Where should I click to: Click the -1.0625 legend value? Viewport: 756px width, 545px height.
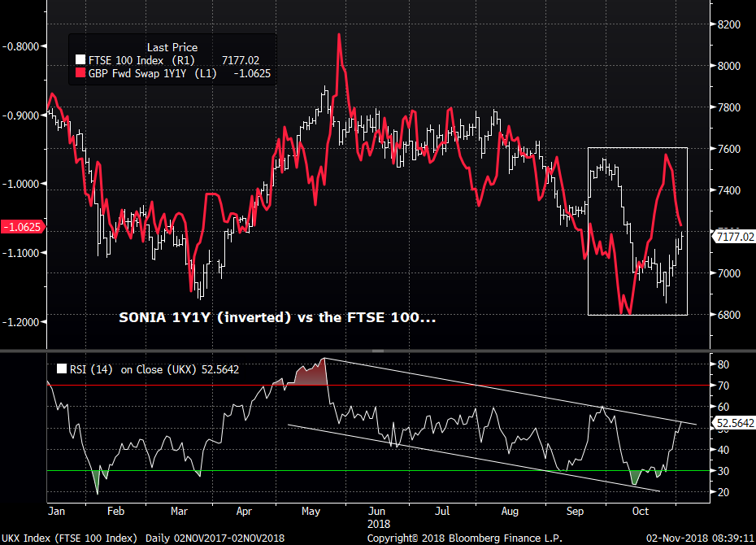(x=252, y=73)
